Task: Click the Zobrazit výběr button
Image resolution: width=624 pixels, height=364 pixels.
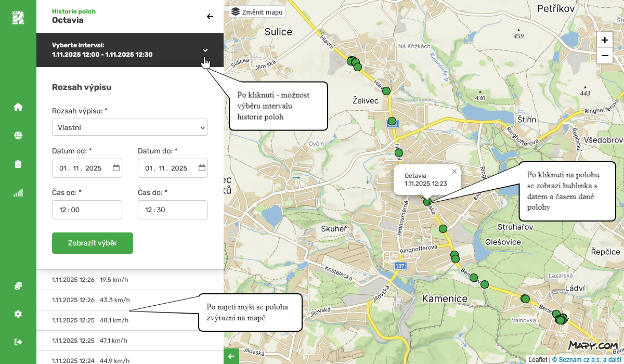Action: tap(93, 243)
